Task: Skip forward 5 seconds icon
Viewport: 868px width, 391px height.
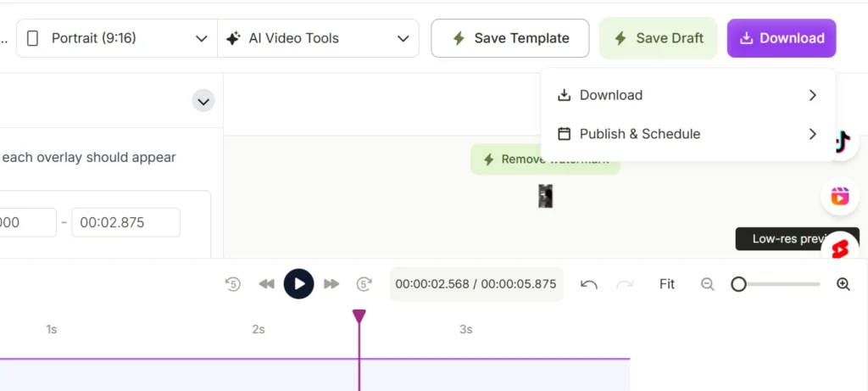Action: [364, 284]
